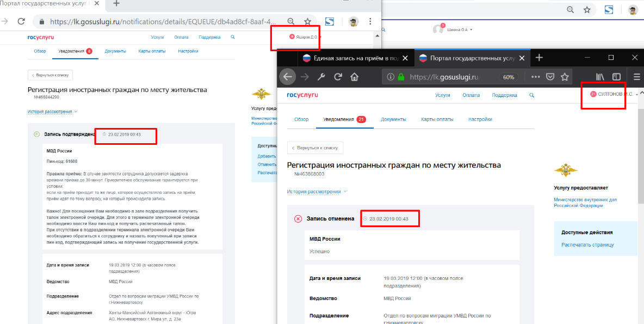Open the profile avatar in left Chrome toolbar
Screen dimensions: 644x324
pos(353,21)
